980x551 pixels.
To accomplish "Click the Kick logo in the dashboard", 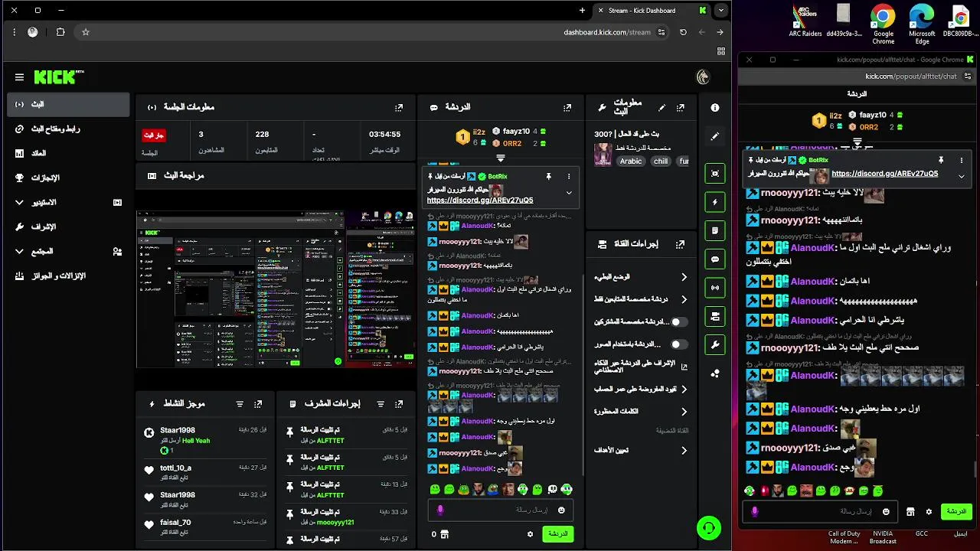I will 59,77.
